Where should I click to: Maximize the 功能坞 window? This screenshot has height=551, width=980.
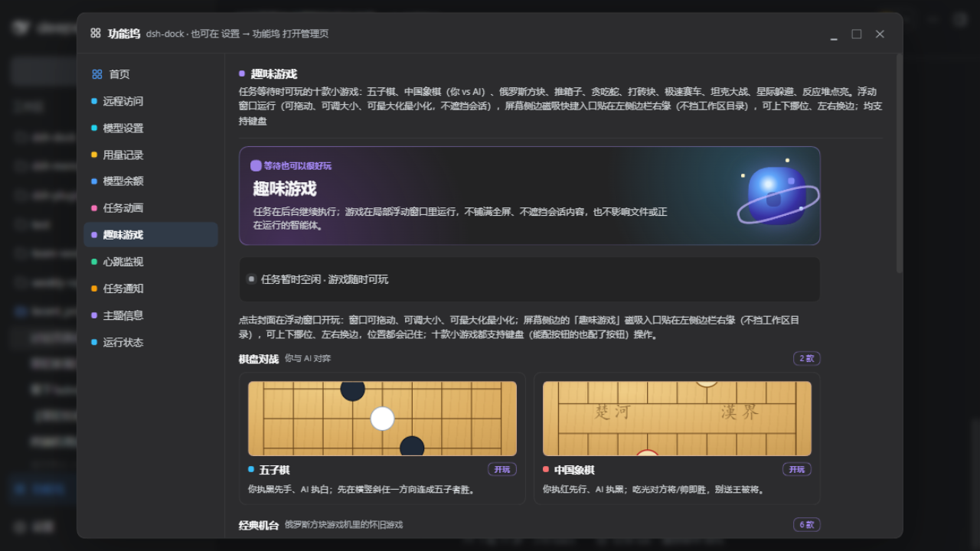[x=857, y=34]
